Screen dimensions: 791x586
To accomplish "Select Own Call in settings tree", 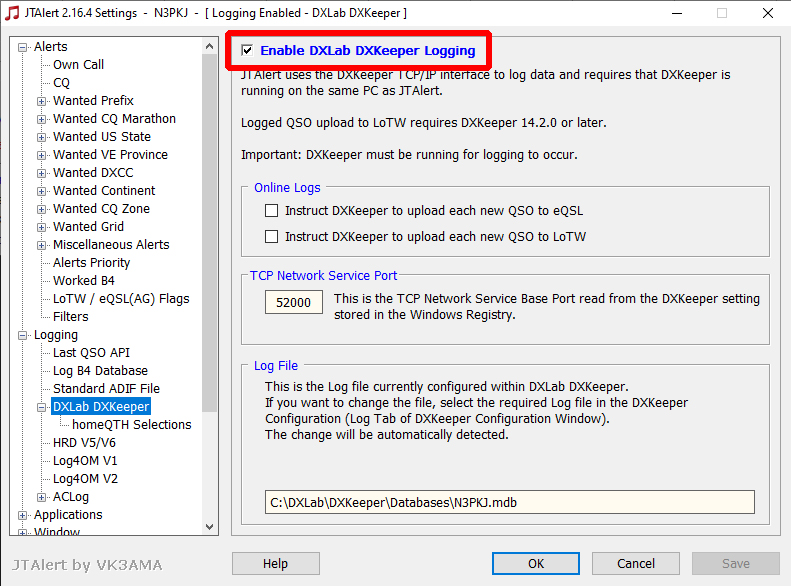I will pos(78,65).
